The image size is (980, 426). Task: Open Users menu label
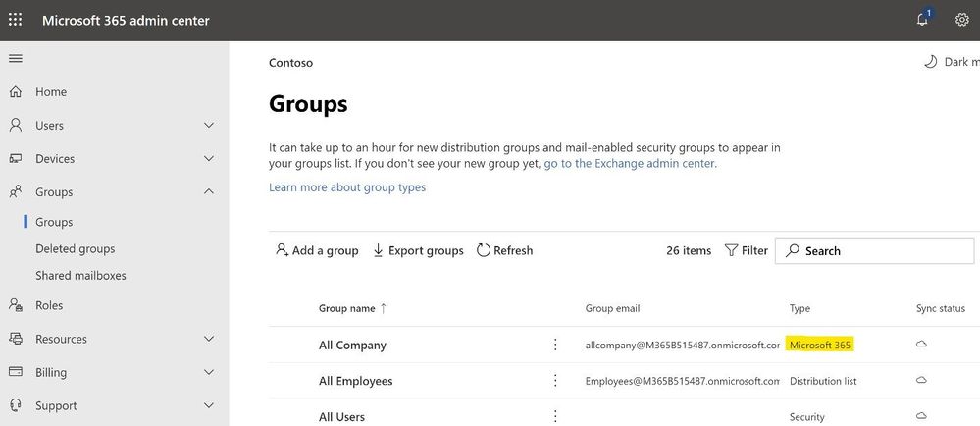pyautogui.click(x=49, y=125)
